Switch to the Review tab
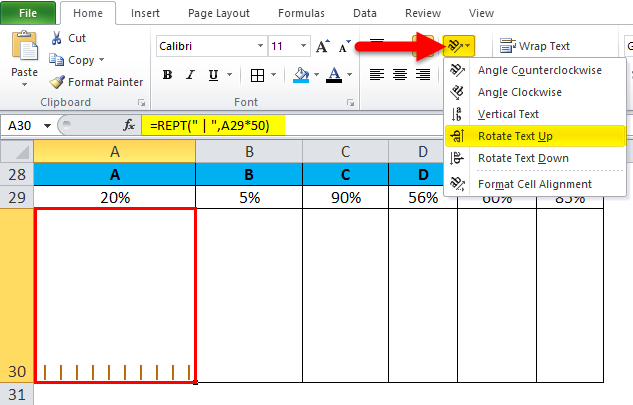The height and width of the screenshot is (405, 633). 423,13
